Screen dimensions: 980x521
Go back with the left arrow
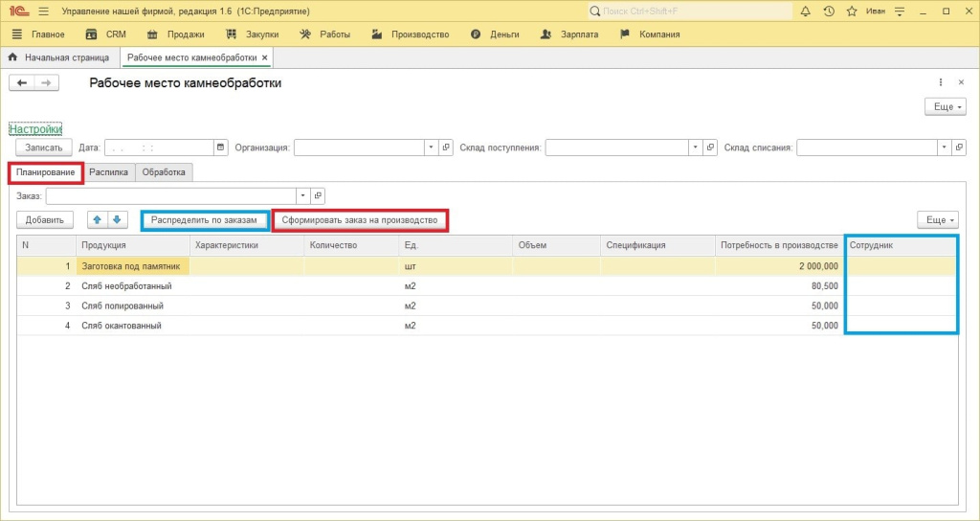(x=22, y=82)
